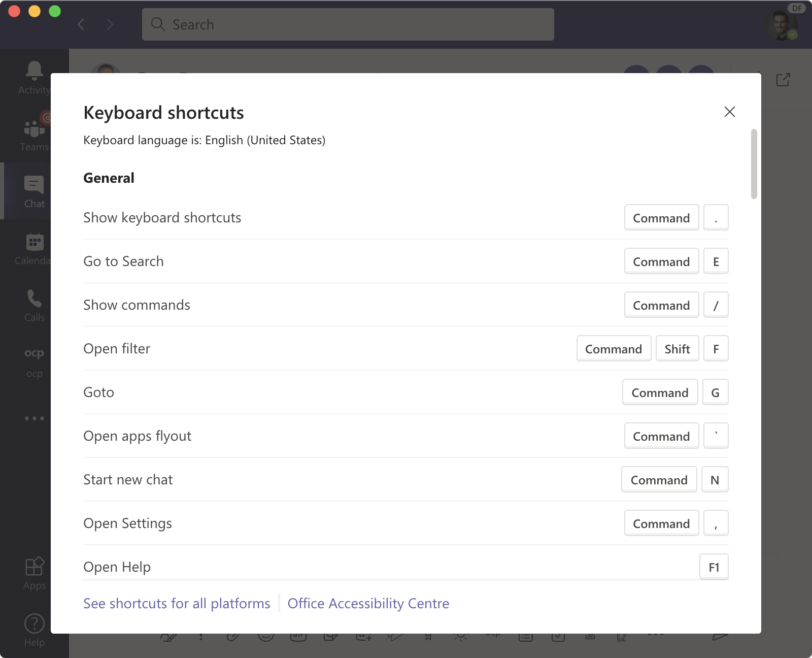The height and width of the screenshot is (658, 812).
Task: Click the 'Goto' row label
Action: tap(98, 392)
